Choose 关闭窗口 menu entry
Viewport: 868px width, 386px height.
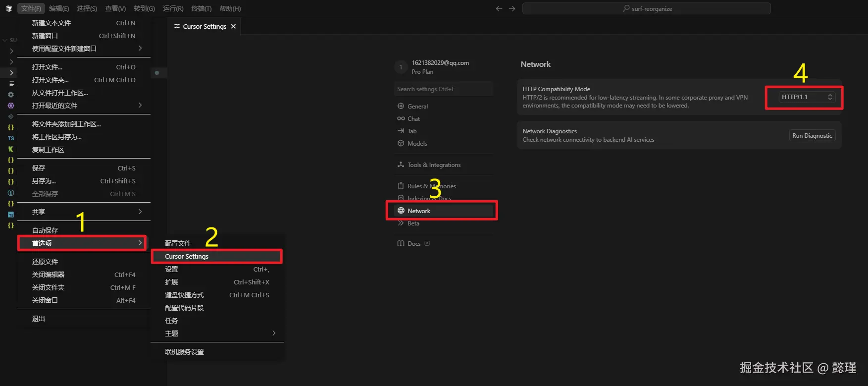tap(84, 300)
